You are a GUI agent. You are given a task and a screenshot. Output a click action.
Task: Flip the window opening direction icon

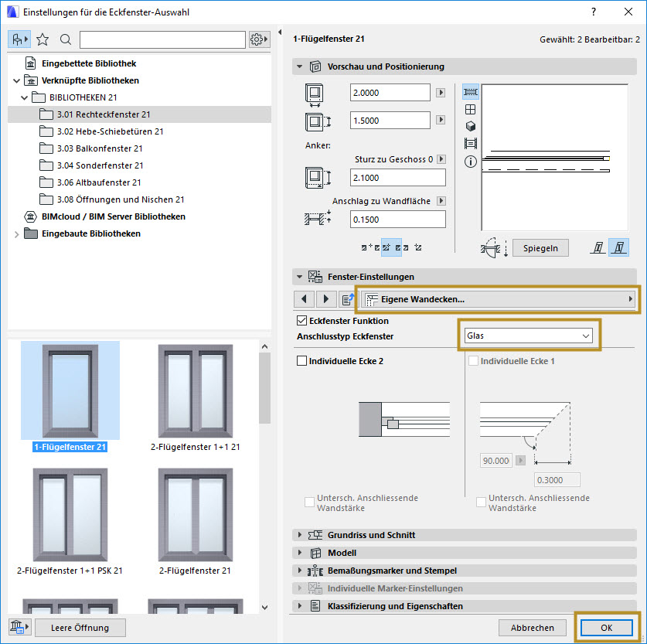click(x=495, y=248)
